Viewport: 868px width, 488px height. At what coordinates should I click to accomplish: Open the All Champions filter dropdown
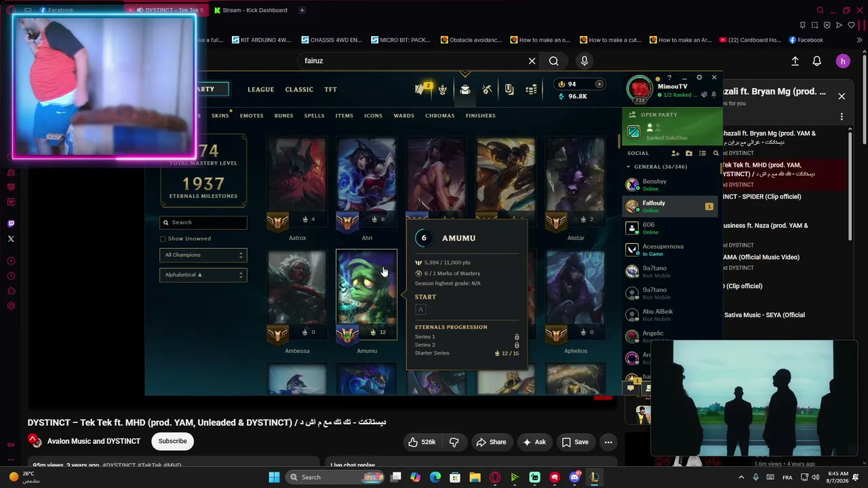click(203, 255)
